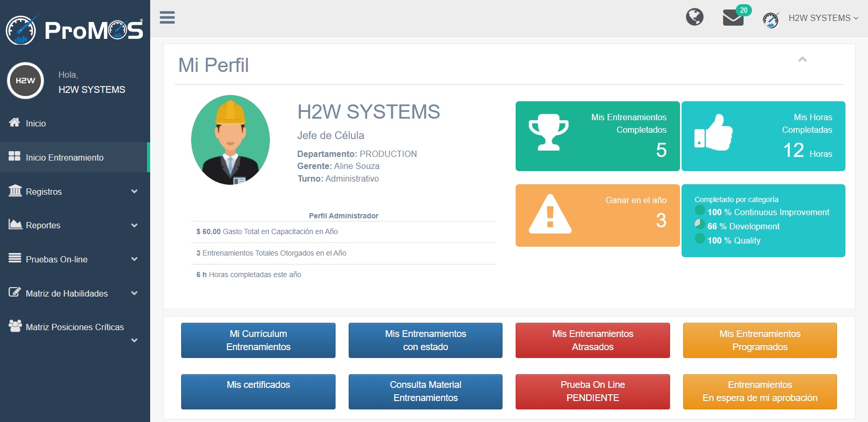Click the trophy icon on completed trainings
The height and width of the screenshot is (422, 868).
tap(548, 133)
